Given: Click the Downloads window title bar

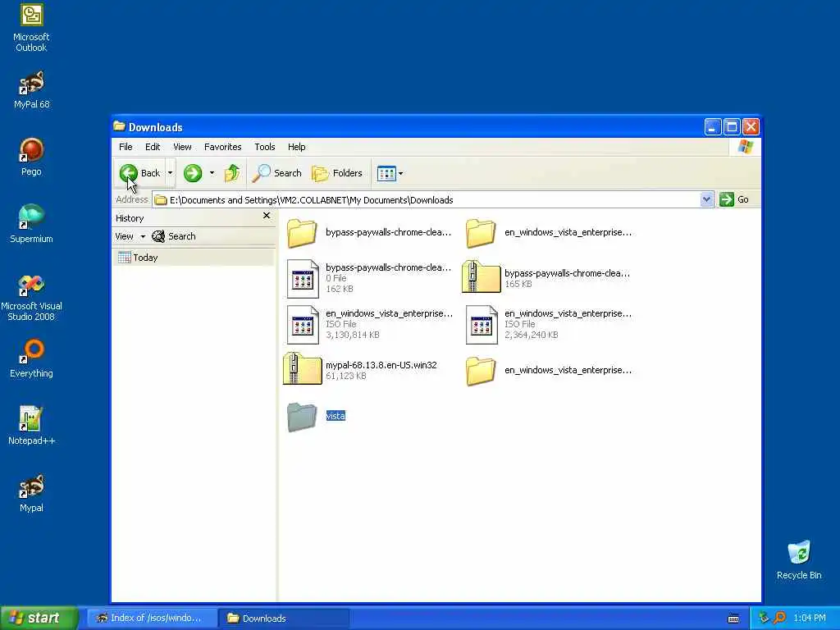Looking at the screenshot, I should pos(407,127).
